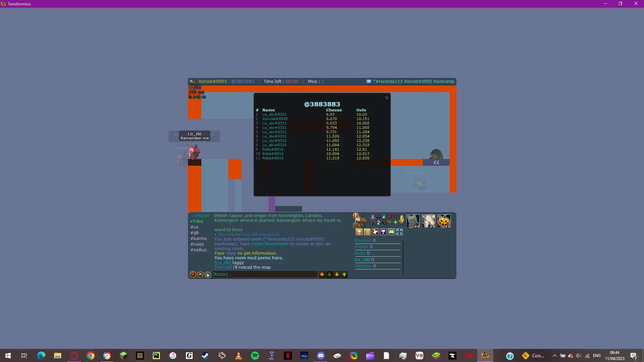Open the #naija chat channel
Screen dimensions: 644x362
pos(197,244)
